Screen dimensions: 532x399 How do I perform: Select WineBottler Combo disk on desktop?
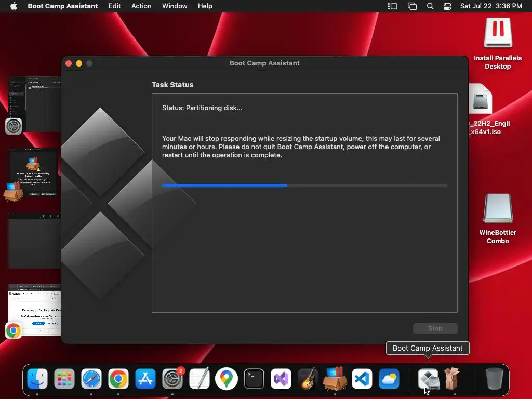(x=498, y=219)
